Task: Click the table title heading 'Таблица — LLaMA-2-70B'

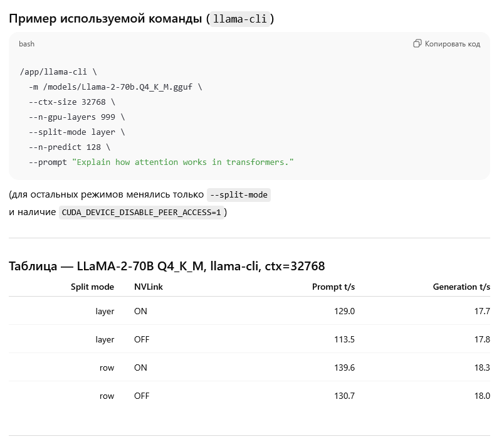Action: point(167,266)
